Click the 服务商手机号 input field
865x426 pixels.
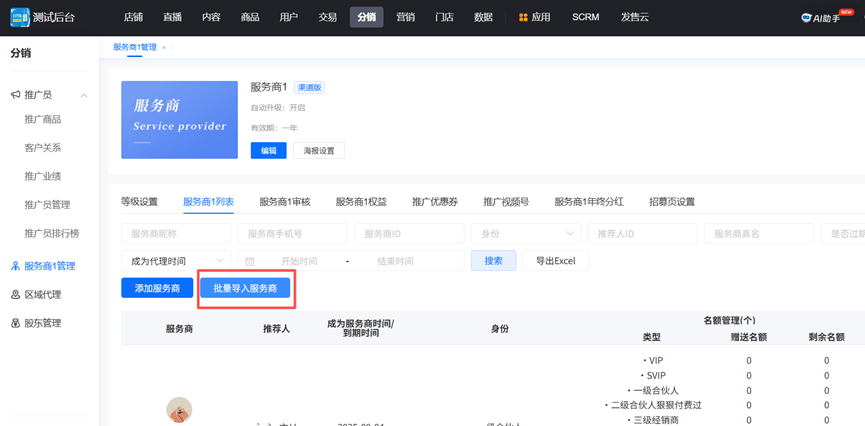[x=292, y=234]
